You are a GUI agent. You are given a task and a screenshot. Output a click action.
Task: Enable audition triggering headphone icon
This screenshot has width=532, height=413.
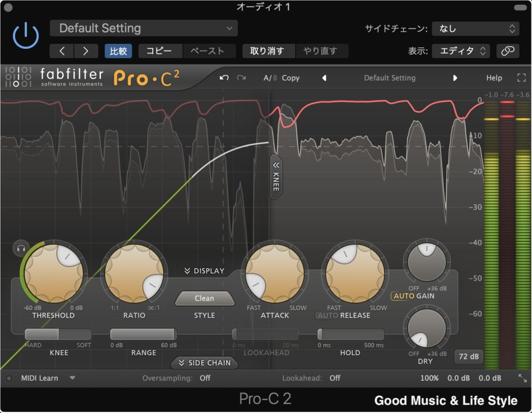point(21,249)
